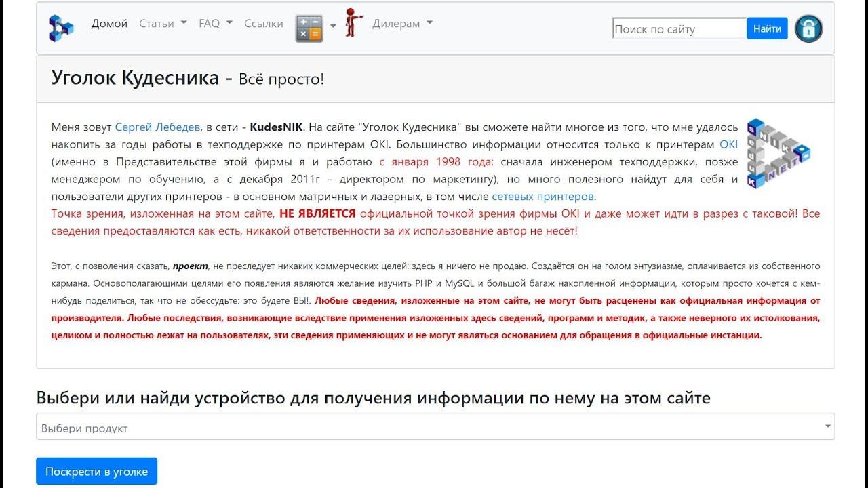The width and height of the screenshot is (868, 488).
Task: Click the bold KudesNIK nickname text
Action: 276,127
